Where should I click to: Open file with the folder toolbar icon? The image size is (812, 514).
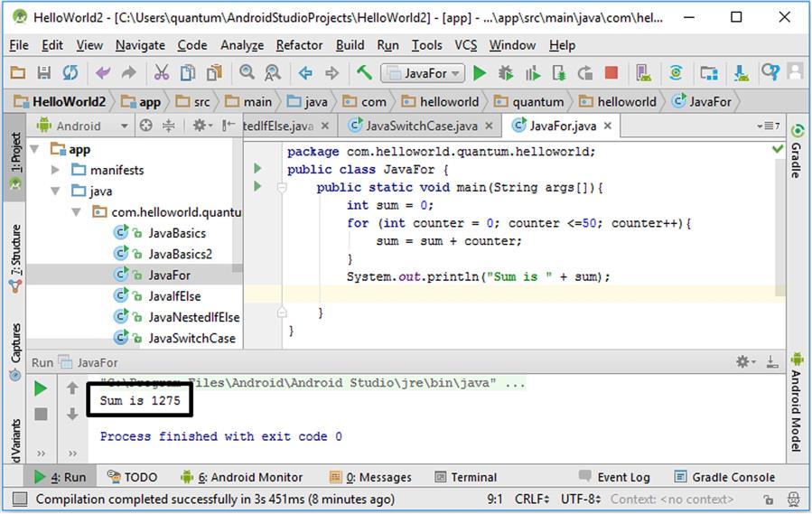coord(17,72)
